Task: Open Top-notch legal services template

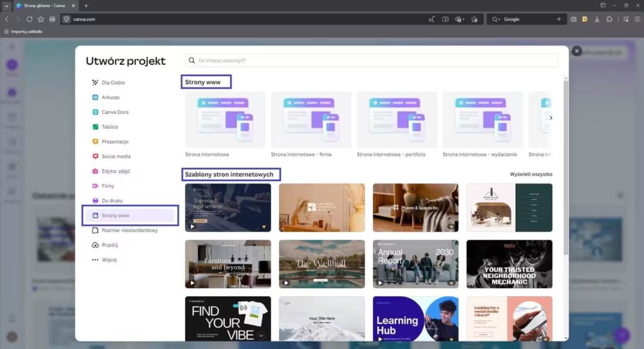Action: [228, 208]
